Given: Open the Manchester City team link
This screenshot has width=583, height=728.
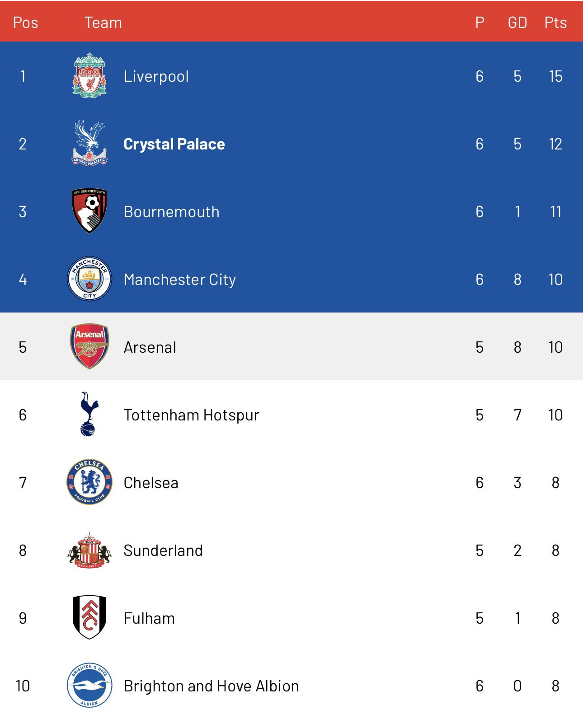Looking at the screenshot, I should (x=180, y=280).
